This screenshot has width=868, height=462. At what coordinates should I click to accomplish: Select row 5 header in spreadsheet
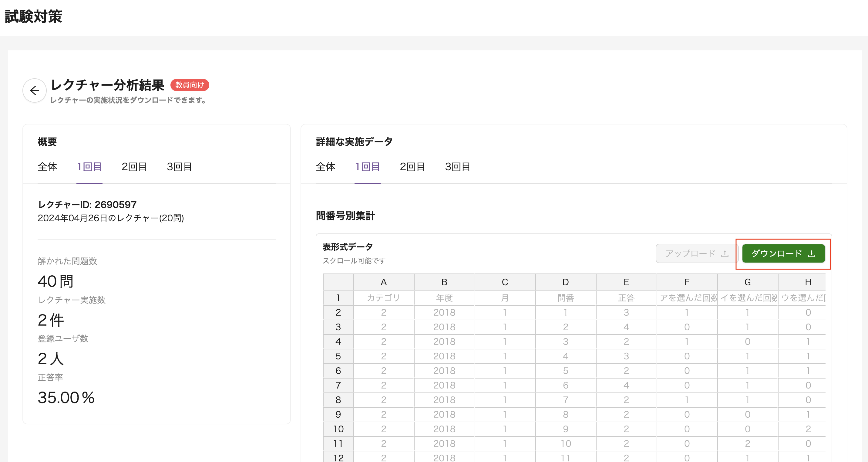click(338, 356)
